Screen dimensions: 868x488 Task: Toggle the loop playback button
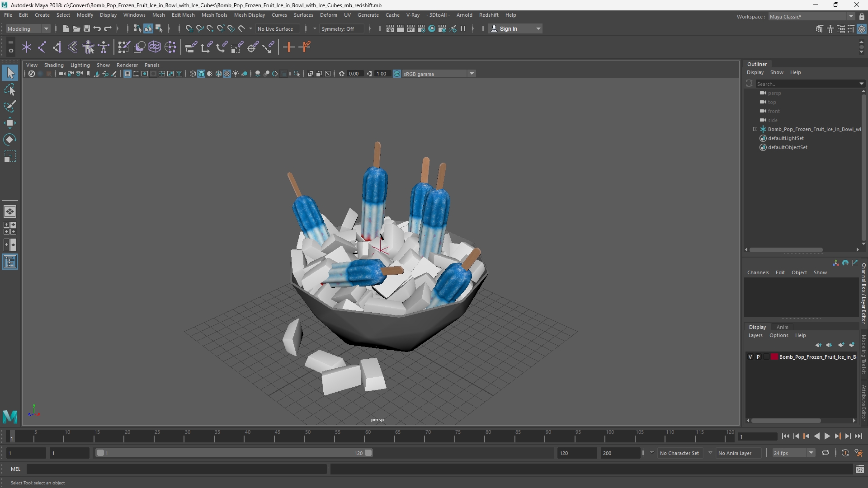[x=825, y=453]
